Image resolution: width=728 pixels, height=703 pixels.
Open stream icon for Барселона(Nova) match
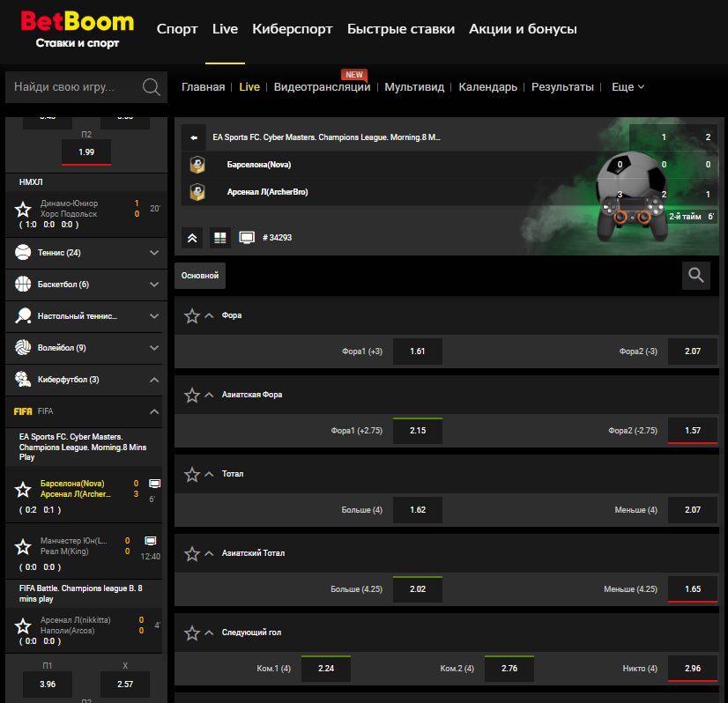pos(154,484)
